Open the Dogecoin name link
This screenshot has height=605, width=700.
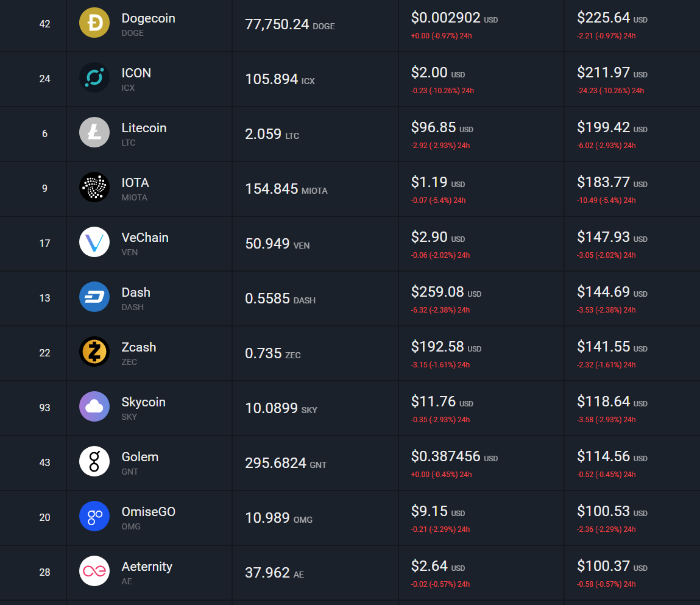[x=148, y=18]
